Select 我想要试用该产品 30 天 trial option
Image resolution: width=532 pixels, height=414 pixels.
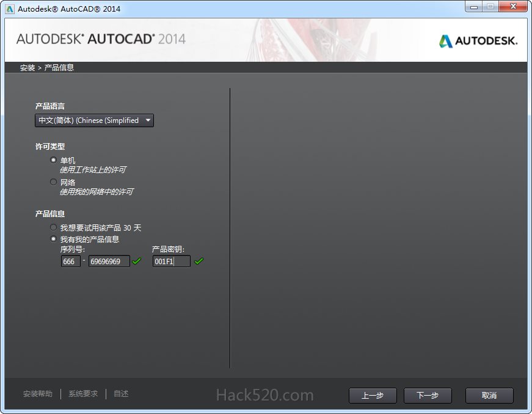(x=54, y=227)
